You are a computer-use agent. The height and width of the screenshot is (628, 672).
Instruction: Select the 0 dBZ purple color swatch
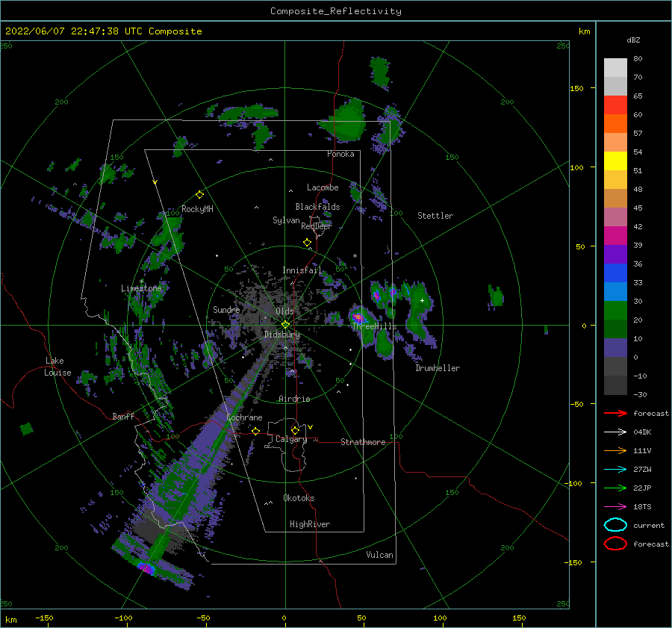(x=615, y=348)
